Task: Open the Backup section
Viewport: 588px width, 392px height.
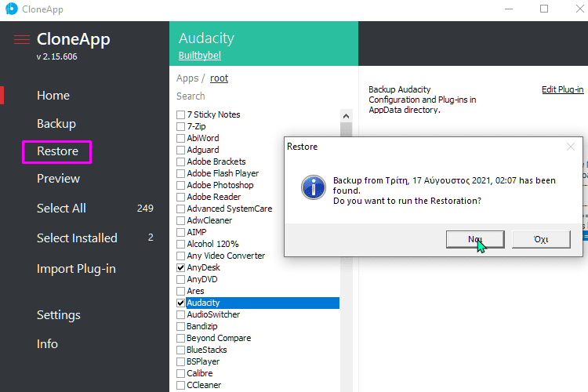Action: click(56, 123)
